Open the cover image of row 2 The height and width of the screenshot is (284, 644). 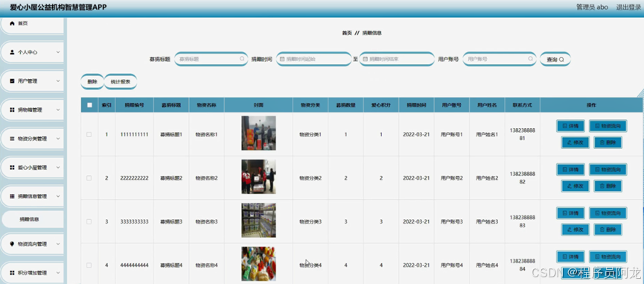[259, 177]
